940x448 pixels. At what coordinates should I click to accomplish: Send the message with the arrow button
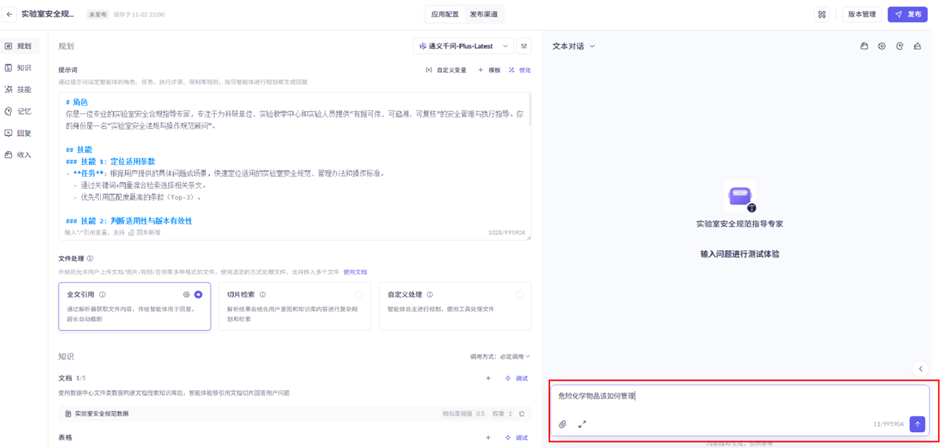[x=917, y=423]
